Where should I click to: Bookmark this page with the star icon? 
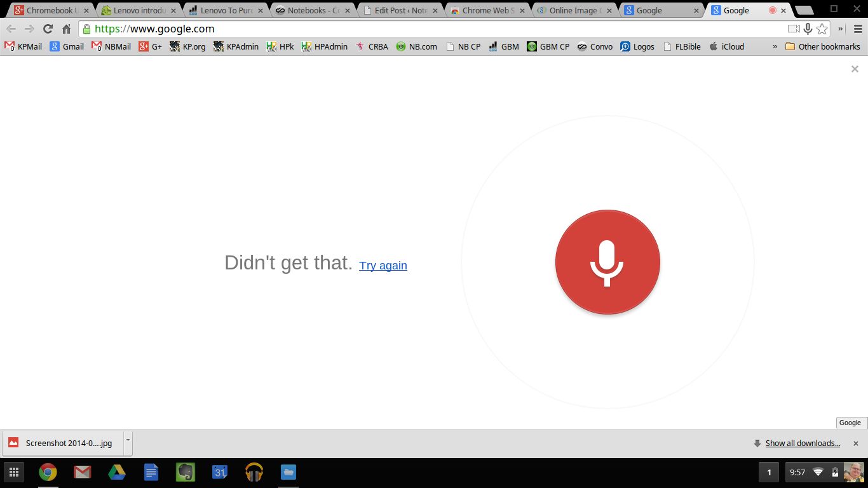click(x=824, y=29)
